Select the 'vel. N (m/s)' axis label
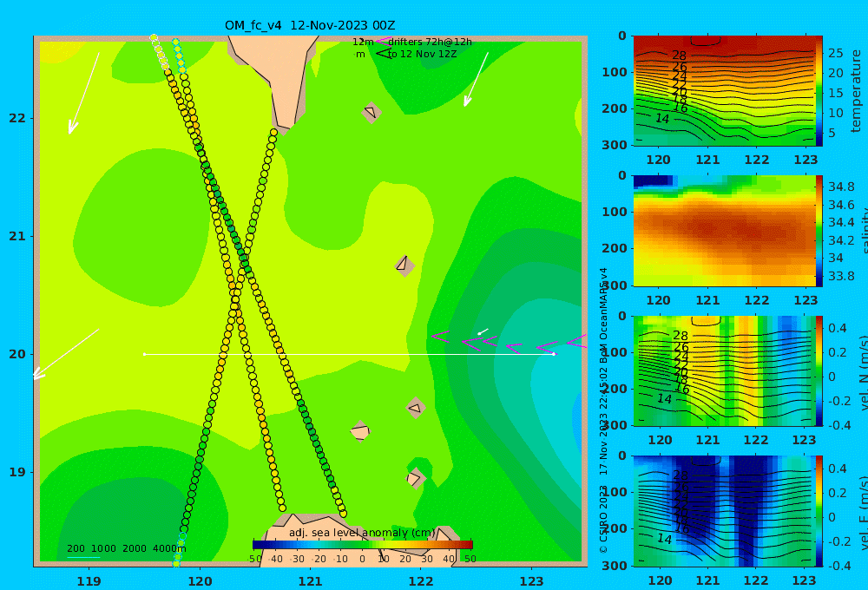 pos(865,370)
